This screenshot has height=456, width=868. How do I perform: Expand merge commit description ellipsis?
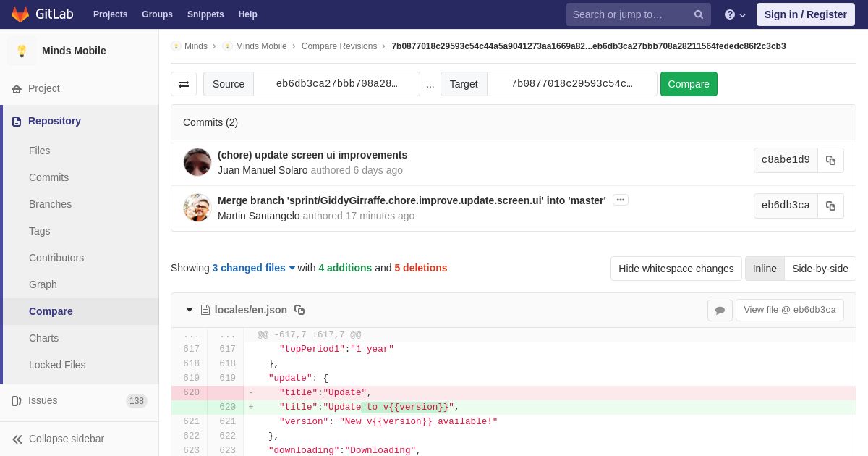point(621,200)
